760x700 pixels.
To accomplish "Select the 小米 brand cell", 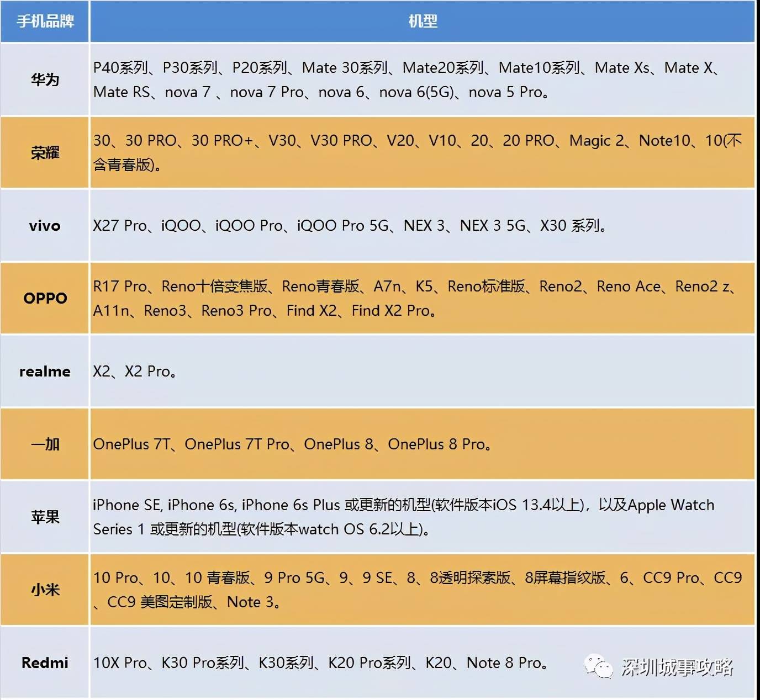I will coord(45,590).
